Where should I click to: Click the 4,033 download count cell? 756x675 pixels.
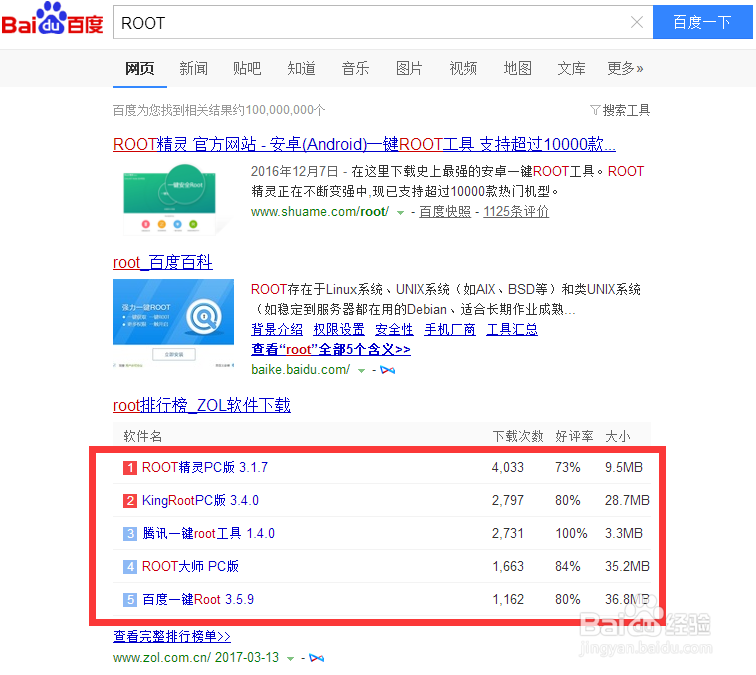[508, 467]
